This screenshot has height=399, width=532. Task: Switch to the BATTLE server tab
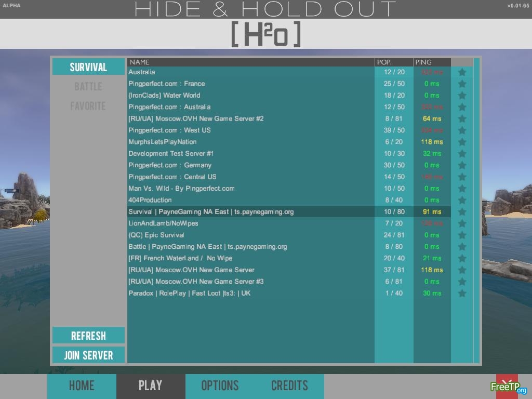coord(88,87)
